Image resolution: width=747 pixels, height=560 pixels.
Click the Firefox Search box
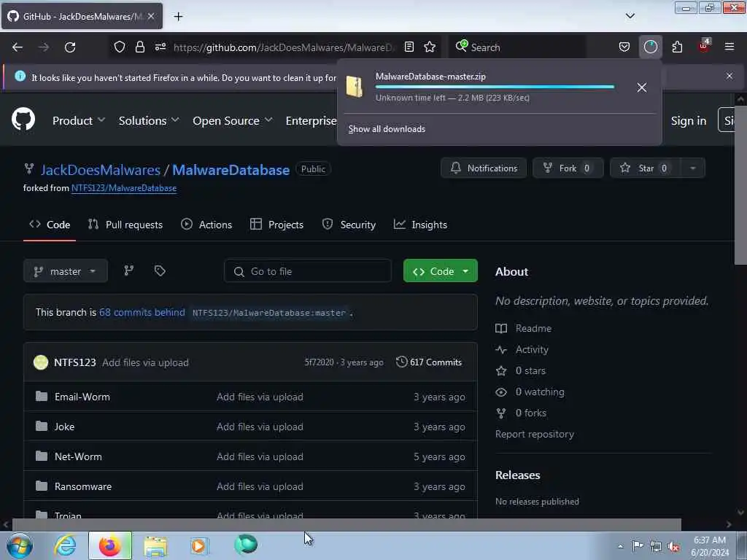pyautogui.click(x=517, y=47)
